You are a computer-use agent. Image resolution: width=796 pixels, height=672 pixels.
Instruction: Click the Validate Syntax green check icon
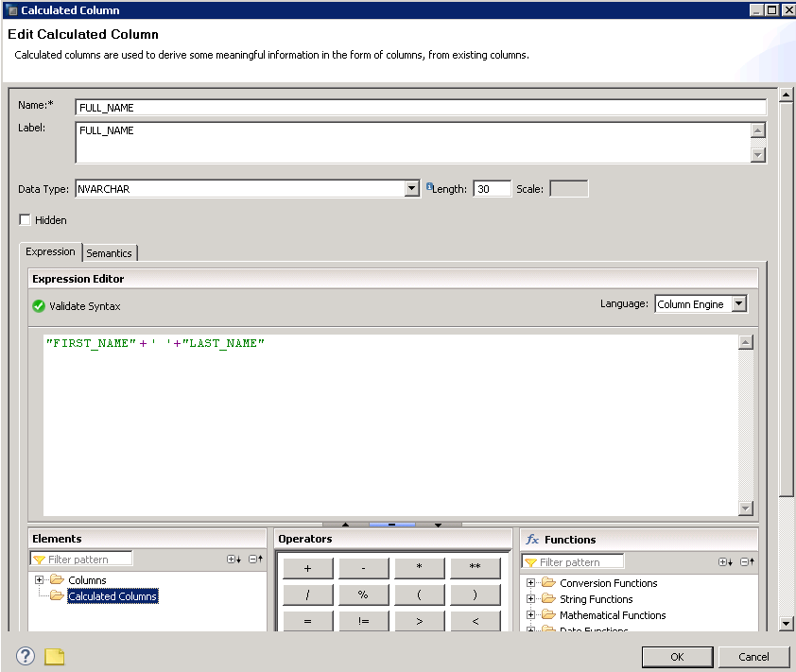39,306
